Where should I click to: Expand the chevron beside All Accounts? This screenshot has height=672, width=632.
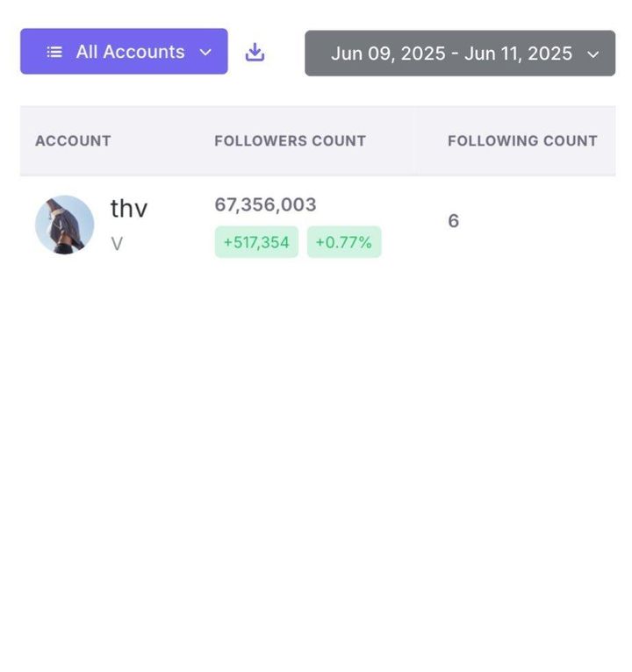[x=205, y=53]
